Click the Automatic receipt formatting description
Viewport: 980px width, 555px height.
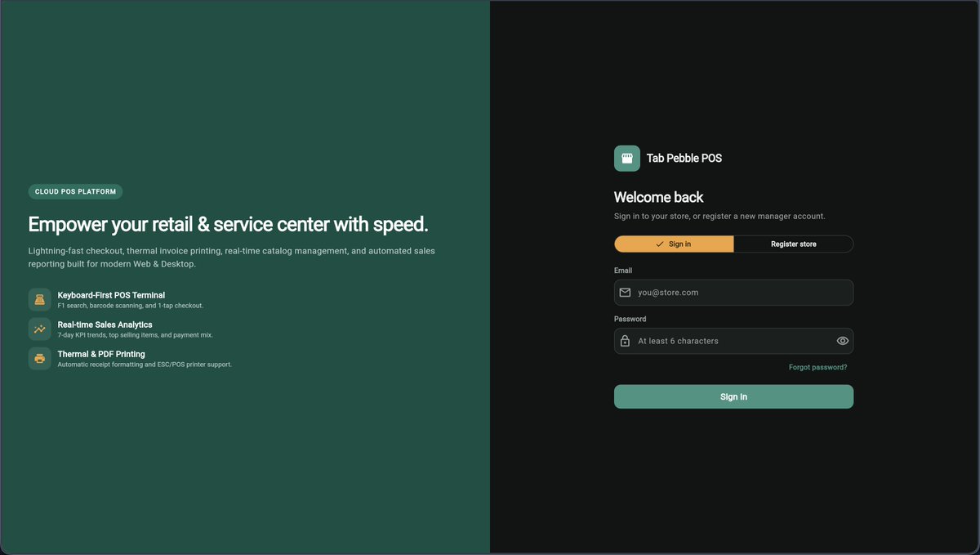coord(145,365)
